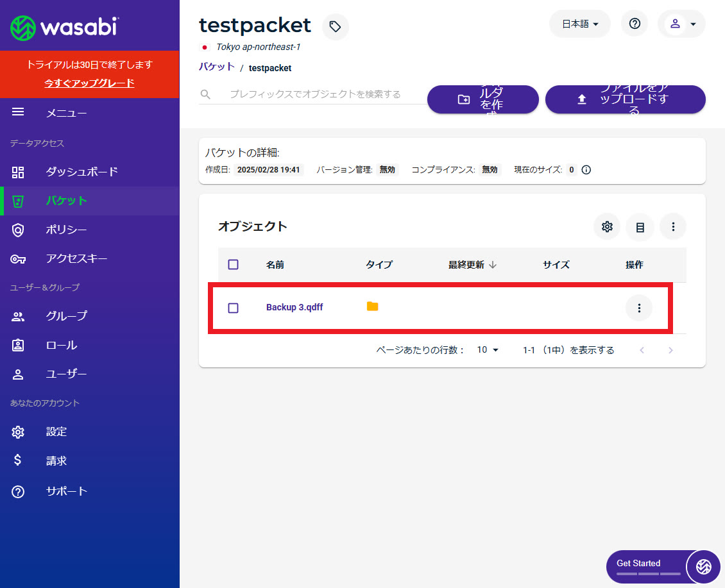725x588 pixels.
Task: Open 請求 in the sidebar
Action: [90, 461]
